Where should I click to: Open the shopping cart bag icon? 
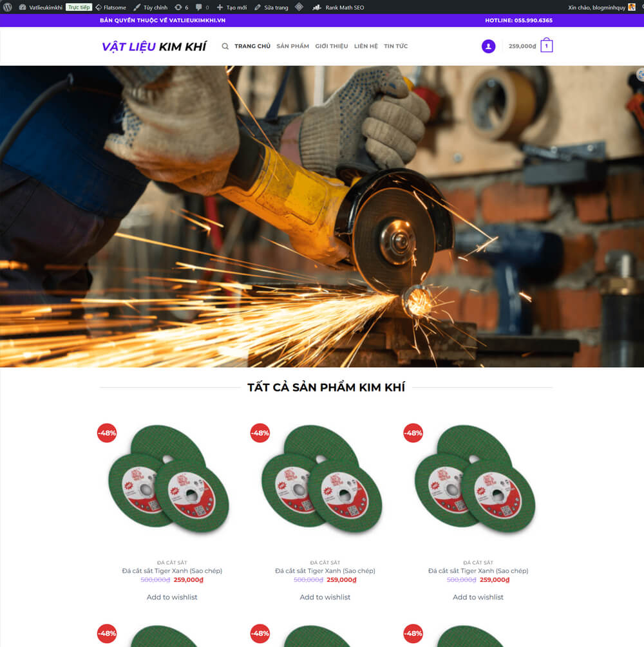pyautogui.click(x=547, y=46)
